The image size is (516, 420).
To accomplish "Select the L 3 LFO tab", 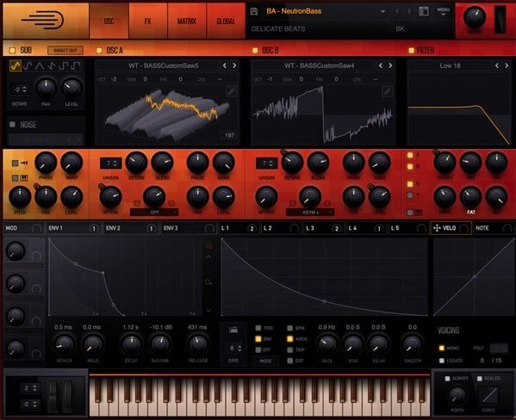I will [x=323, y=228].
